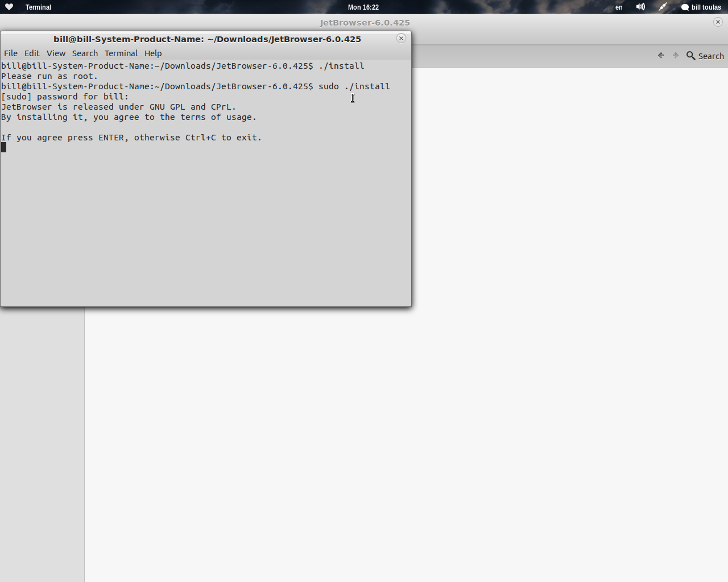Click the terminal cursor block
The width and height of the screenshot is (728, 582).
click(4, 148)
